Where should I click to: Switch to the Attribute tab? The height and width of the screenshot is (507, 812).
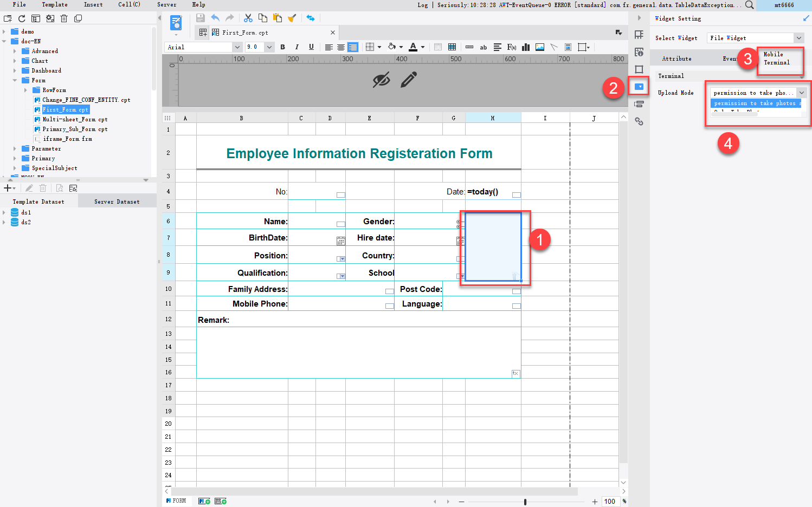tap(677, 58)
